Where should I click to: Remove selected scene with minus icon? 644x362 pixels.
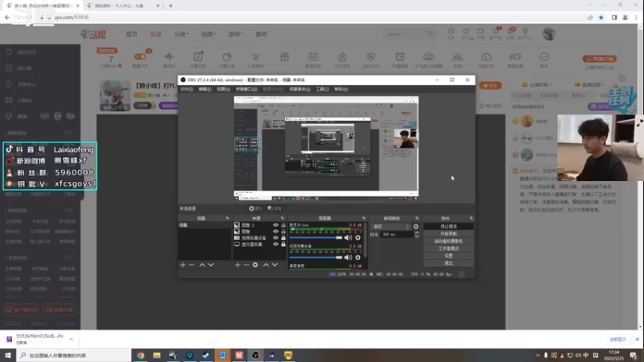click(x=192, y=265)
